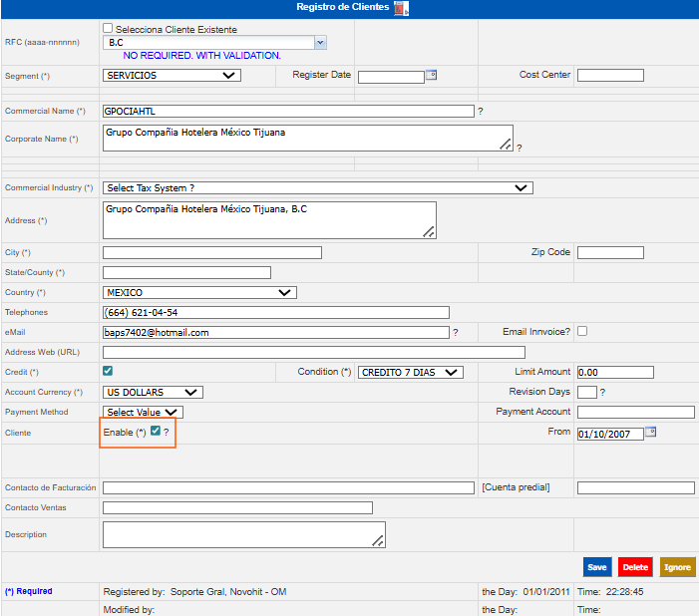The image size is (699, 616).
Task: Click the help question mark beside Revision Days
Action: [x=602, y=393]
